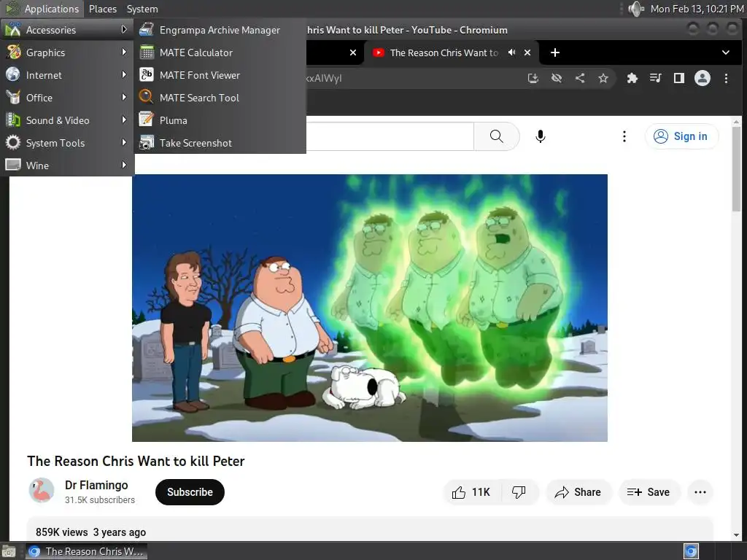Click the 31.5K subscribers text

(100, 500)
